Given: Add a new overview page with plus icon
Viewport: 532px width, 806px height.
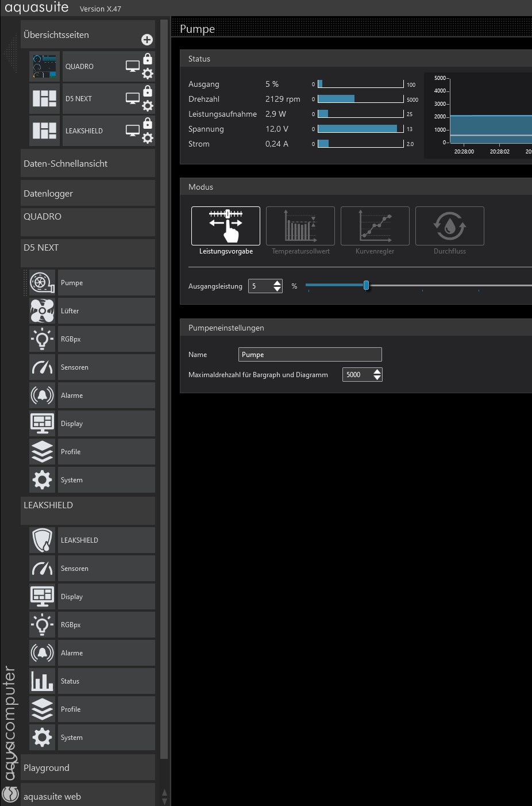Looking at the screenshot, I should [x=147, y=40].
